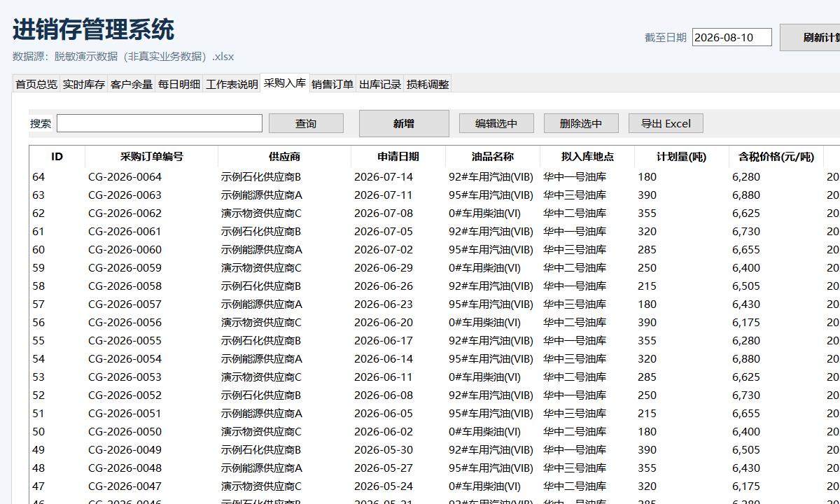840x504 pixels.
Task: Open the 客户余量 tab
Action: pyautogui.click(x=132, y=84)
